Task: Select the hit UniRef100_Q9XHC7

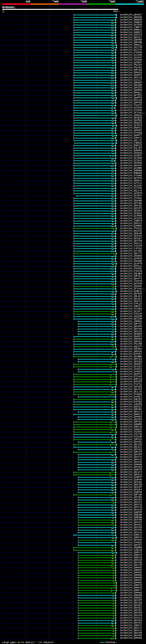Action: pos(131,15)
